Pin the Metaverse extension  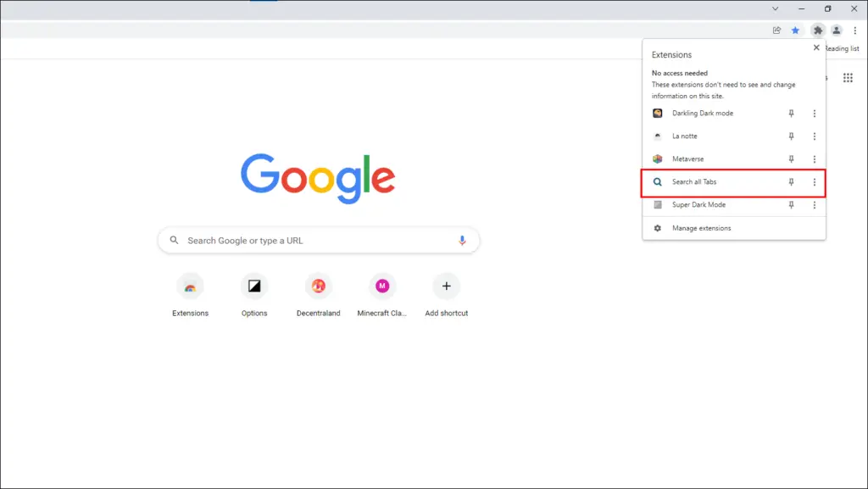pos(791,158)
